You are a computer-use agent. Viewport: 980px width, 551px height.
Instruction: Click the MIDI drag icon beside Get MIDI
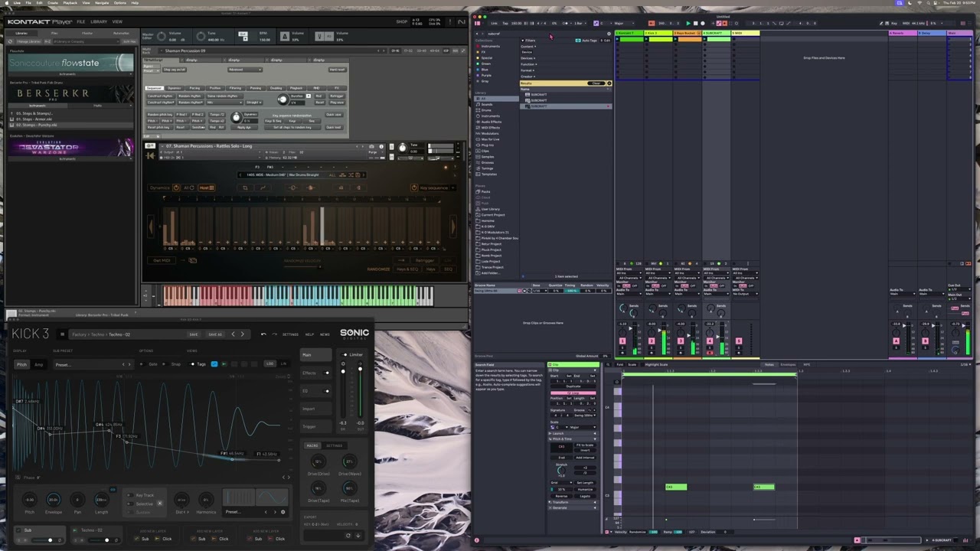click(x=192, y=260)
